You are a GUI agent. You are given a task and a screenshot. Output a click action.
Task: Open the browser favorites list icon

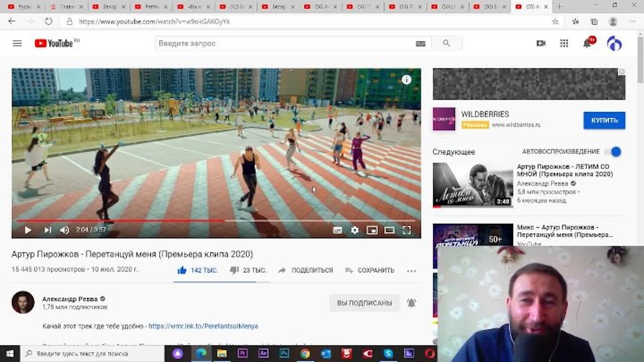(x=575, y=22)
